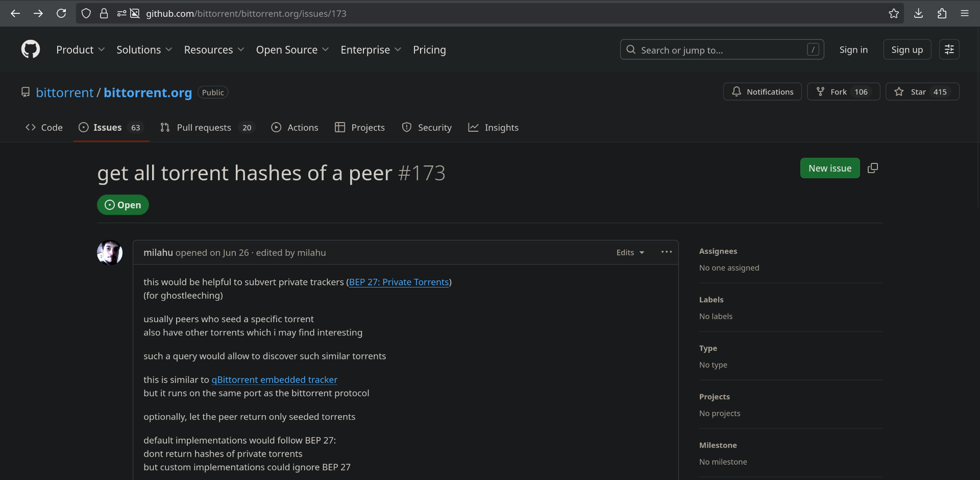Go to GitHub homepage via the Octocat logo
This screenshot has width=980, height=480.
pos(31,50)
